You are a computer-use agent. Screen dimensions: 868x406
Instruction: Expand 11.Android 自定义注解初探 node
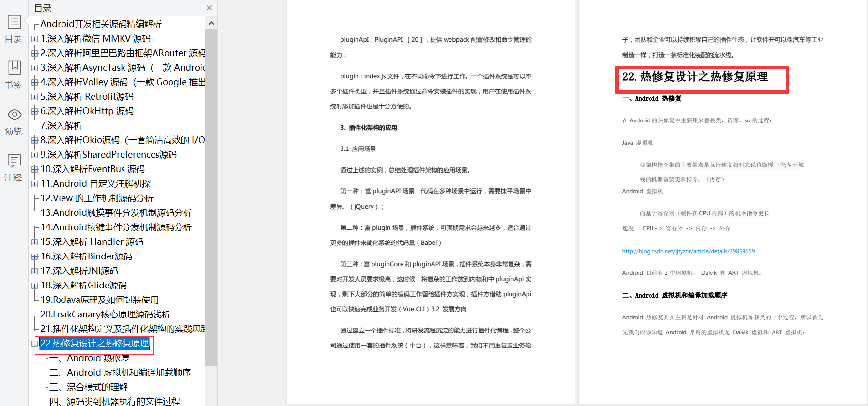(34, 184)
